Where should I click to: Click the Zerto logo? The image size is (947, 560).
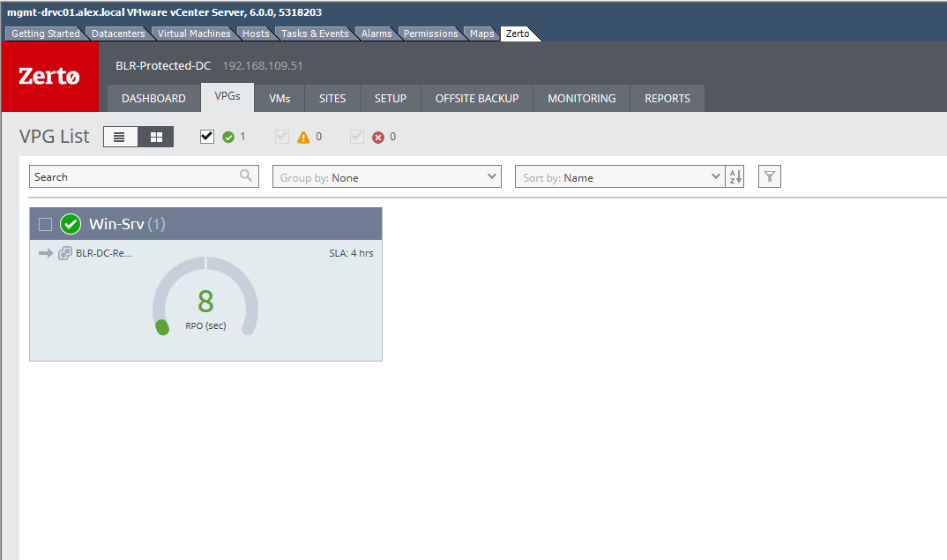coord(49,77)
